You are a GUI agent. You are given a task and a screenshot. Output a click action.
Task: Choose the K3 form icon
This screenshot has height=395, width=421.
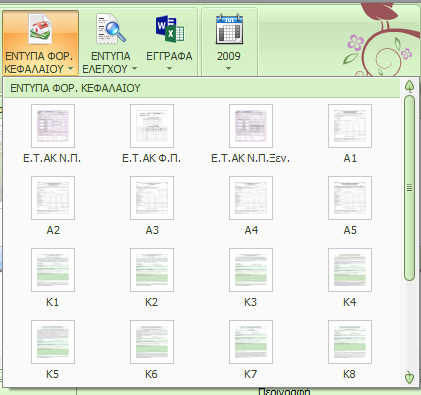pyautogui.click(x=251, y=270)
